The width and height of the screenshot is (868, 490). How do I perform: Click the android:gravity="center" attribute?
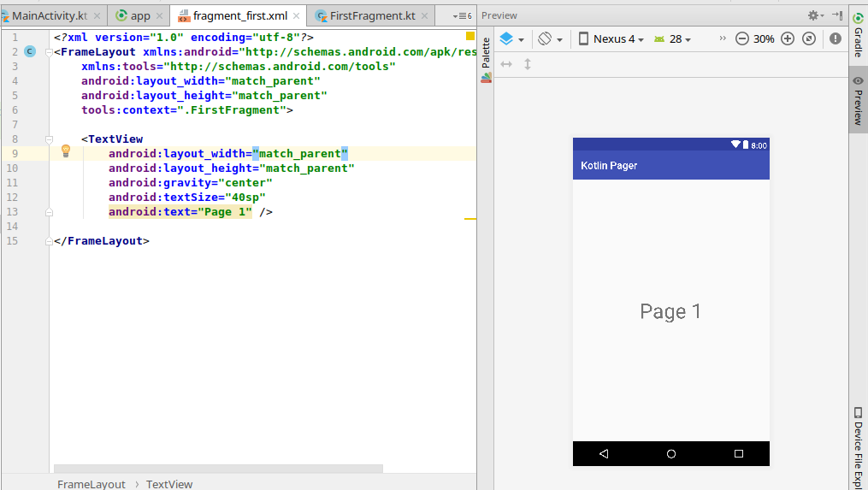click(x=191, y=183)
